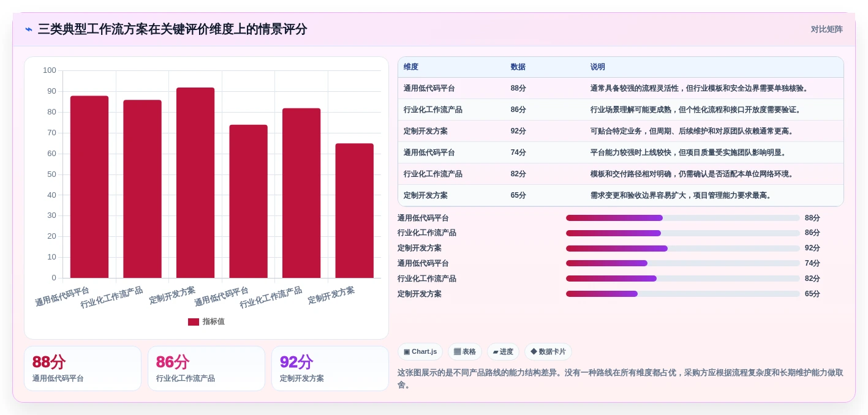The width and height of the screenshot is (868, 415).
Task: Click the footer paragraph starting 这张图展示的是
Action: pos(621,379)
